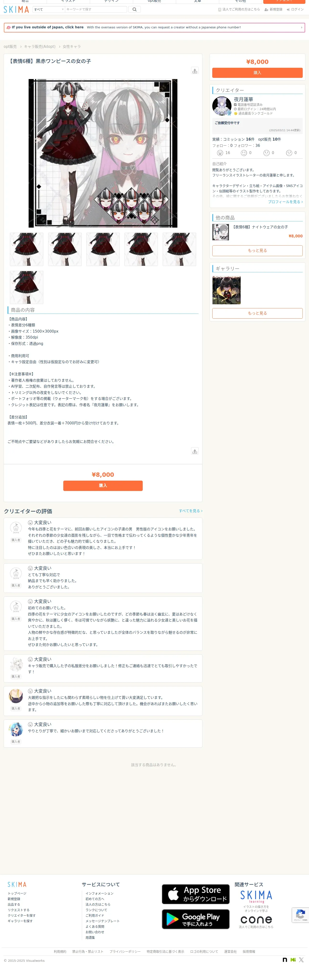Go to キャラ販売(Adopt) breadcrumb
Screen dimensions: 309x980
click(40, 46)
